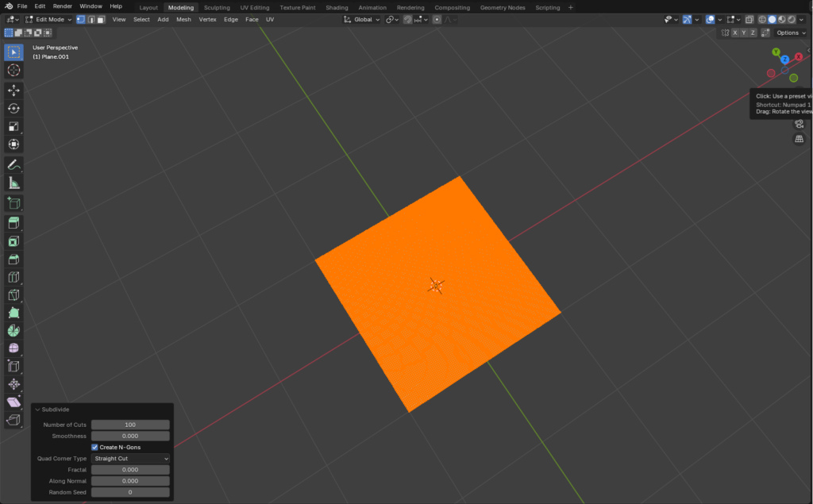Switch to material preview shading
The image size is (813, 504).
pos(782,19)
